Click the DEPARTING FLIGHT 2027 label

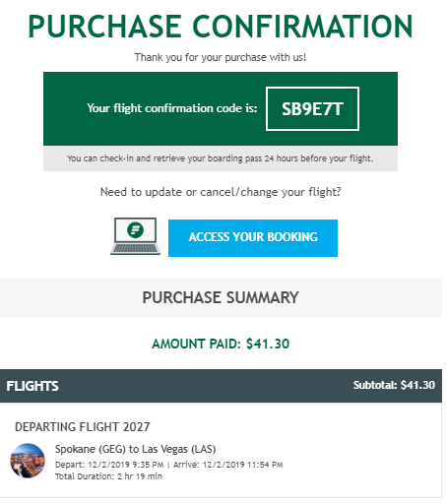point(83,427)
